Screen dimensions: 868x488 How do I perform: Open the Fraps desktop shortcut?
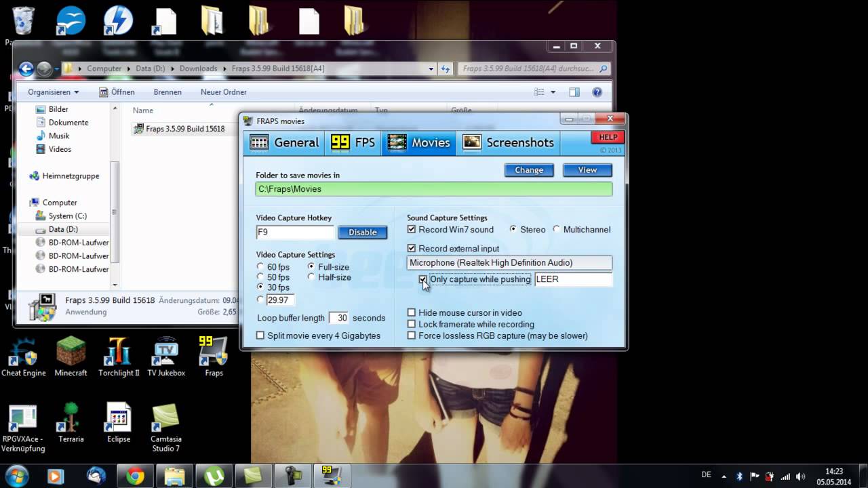click(214, 356)
